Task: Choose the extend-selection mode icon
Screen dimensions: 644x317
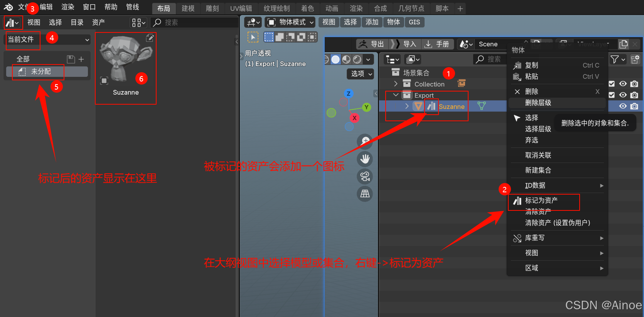Action: [x=280, y=37]
